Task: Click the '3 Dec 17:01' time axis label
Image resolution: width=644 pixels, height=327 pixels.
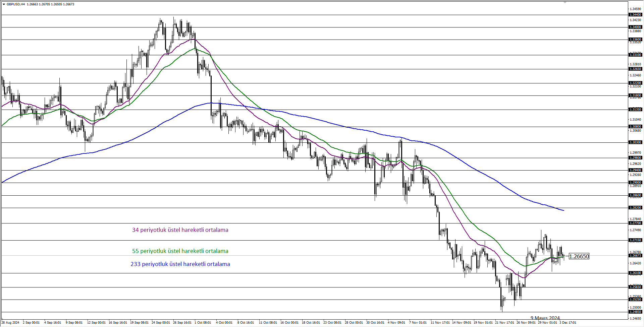Action: 568,323
